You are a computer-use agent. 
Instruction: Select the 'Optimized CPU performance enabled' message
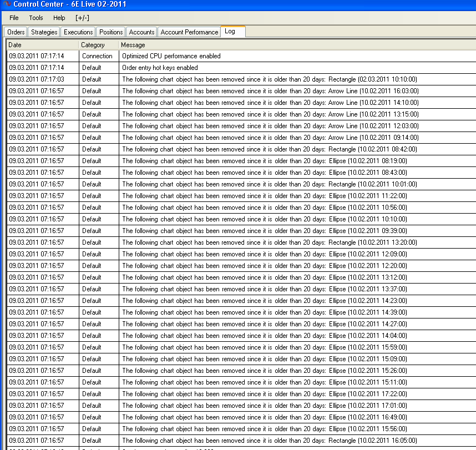171,56
